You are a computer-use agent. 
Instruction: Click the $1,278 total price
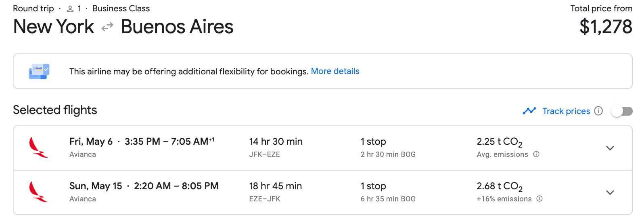606,27
